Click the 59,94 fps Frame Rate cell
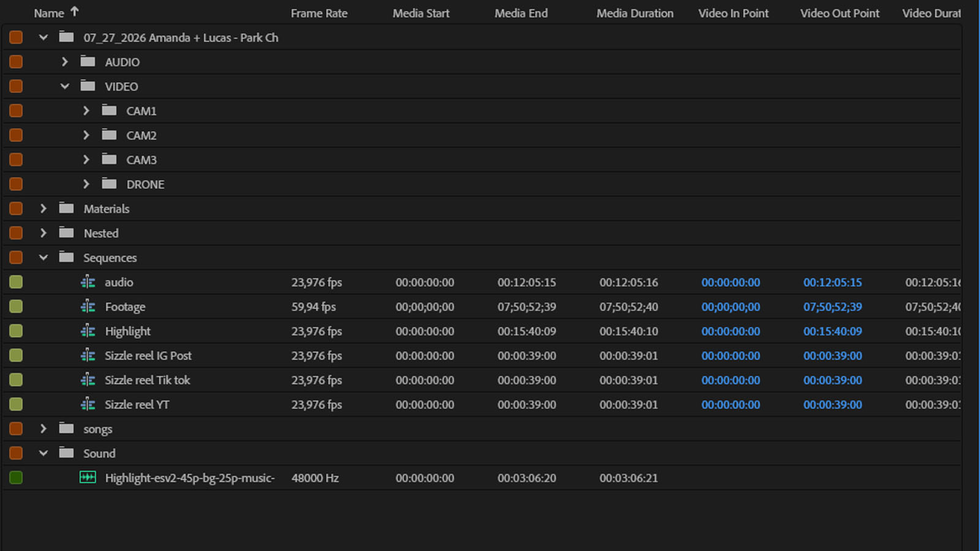 pos(314,307)
